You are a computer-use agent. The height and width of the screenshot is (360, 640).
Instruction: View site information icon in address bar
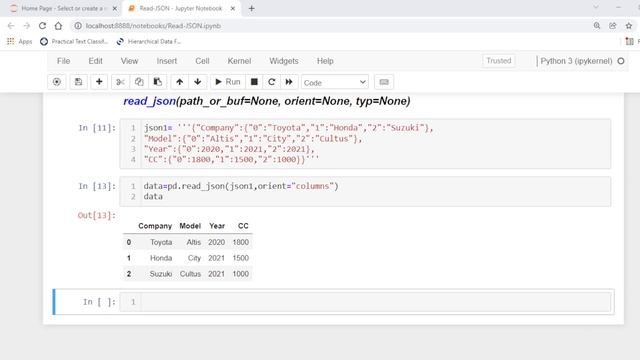coord(78,26)
